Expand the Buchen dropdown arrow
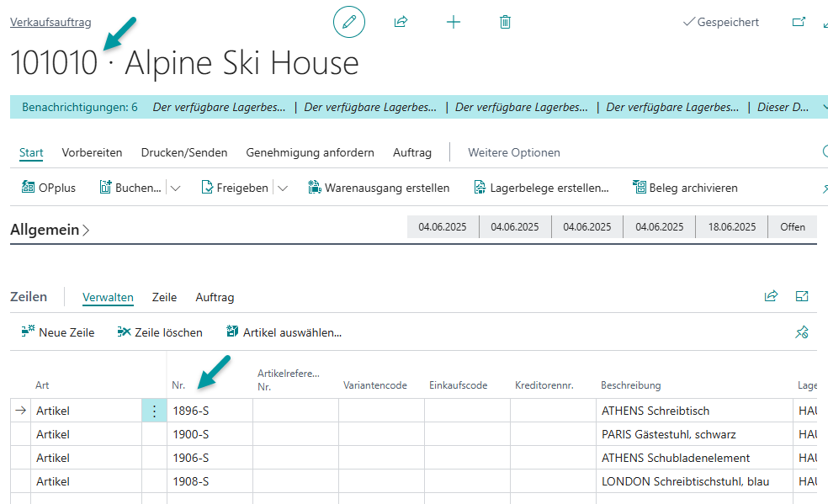Screen dimensions: 828x504 (175, 188)
